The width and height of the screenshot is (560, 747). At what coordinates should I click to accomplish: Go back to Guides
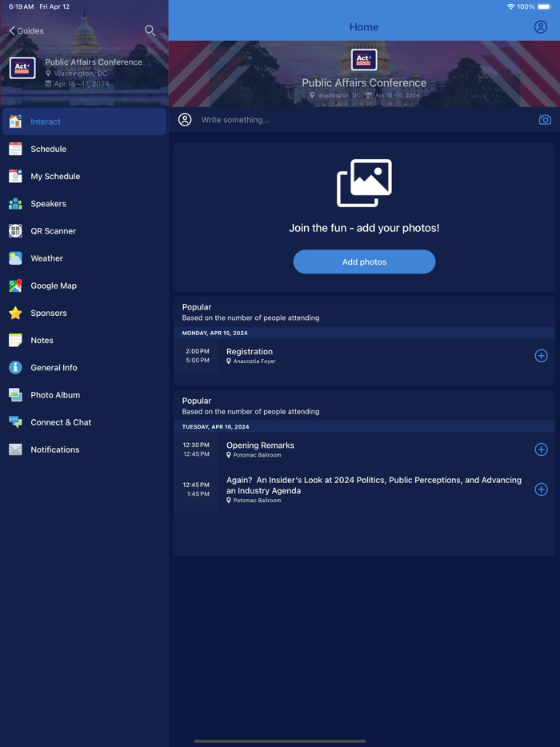pyautogui.click(x=26, y=31)
